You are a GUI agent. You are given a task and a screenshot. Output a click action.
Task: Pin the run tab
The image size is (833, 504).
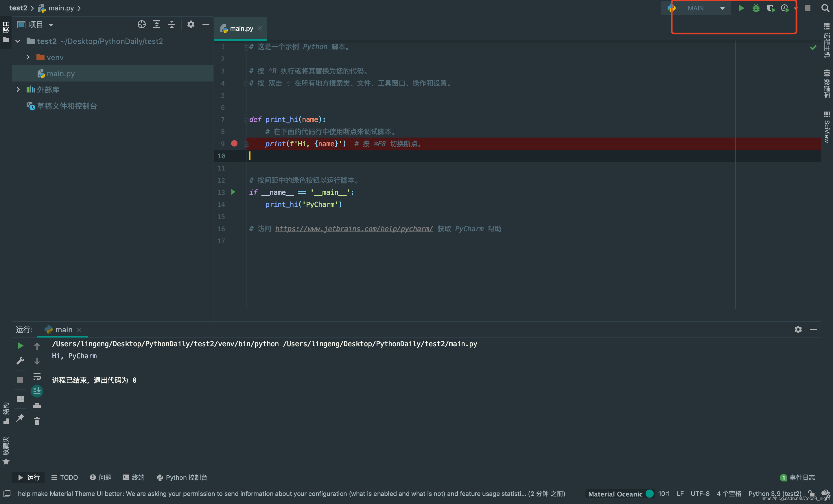(20, 418)
